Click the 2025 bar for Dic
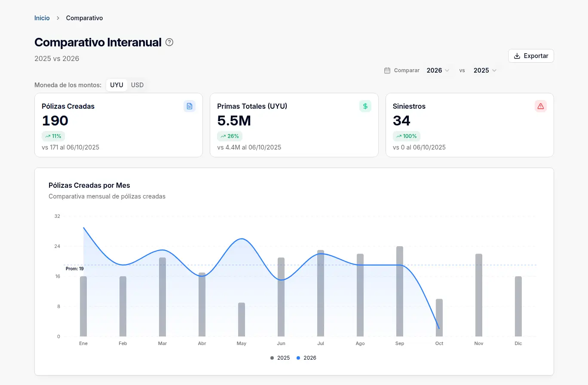This screenshot has height=385, width=588. tap(518, 306)
